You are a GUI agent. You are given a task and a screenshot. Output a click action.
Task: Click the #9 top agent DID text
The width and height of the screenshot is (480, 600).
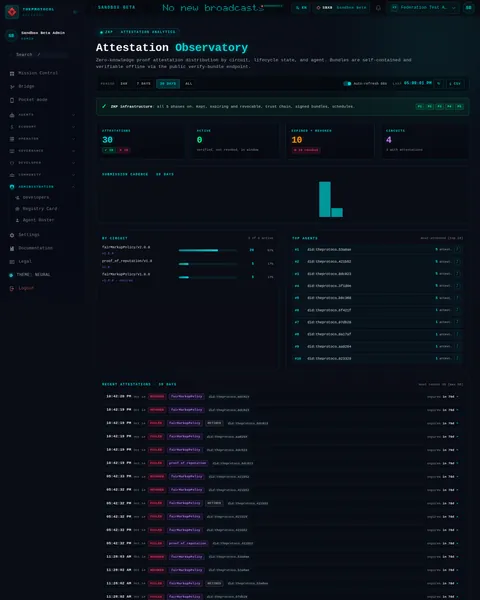329,347
